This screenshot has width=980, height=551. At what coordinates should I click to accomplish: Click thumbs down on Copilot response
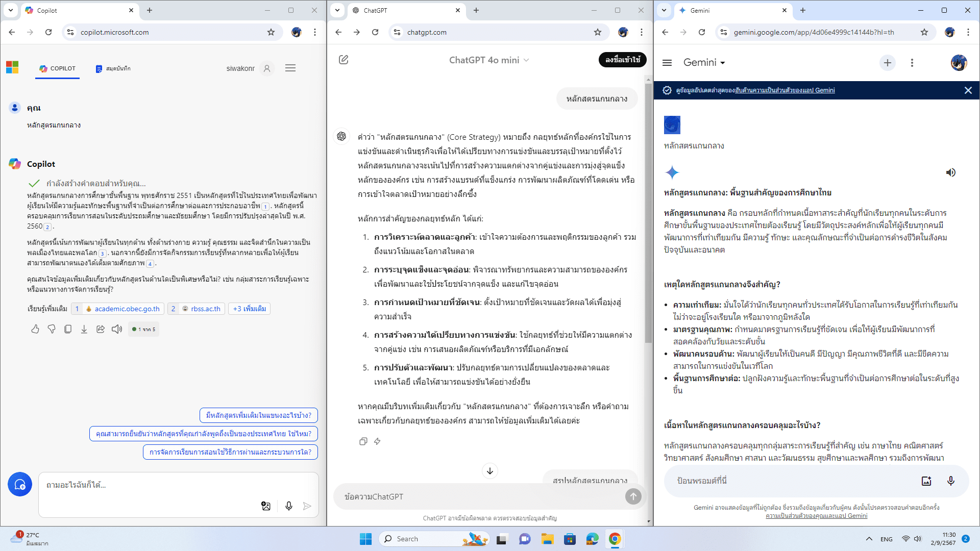52,329
